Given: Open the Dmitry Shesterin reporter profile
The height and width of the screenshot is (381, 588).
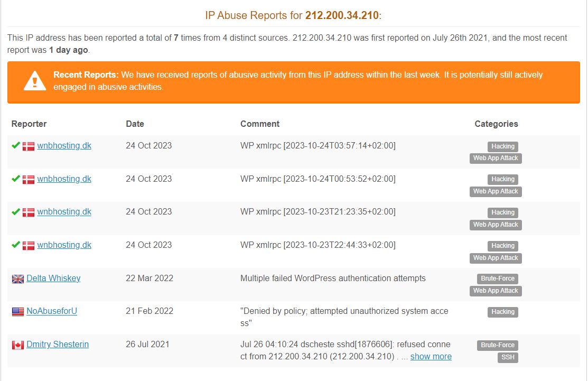Looking at the screenshot, I should click(x=58, y=344).
